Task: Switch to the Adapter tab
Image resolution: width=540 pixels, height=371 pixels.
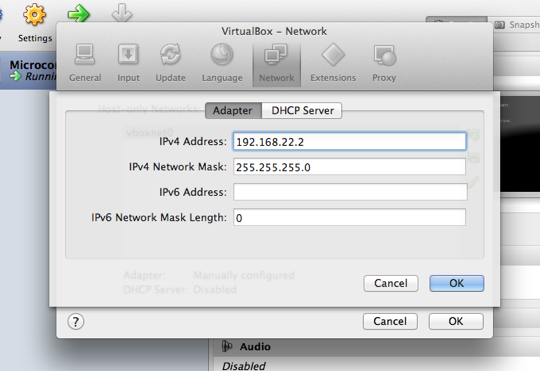Action: [233, 111]
